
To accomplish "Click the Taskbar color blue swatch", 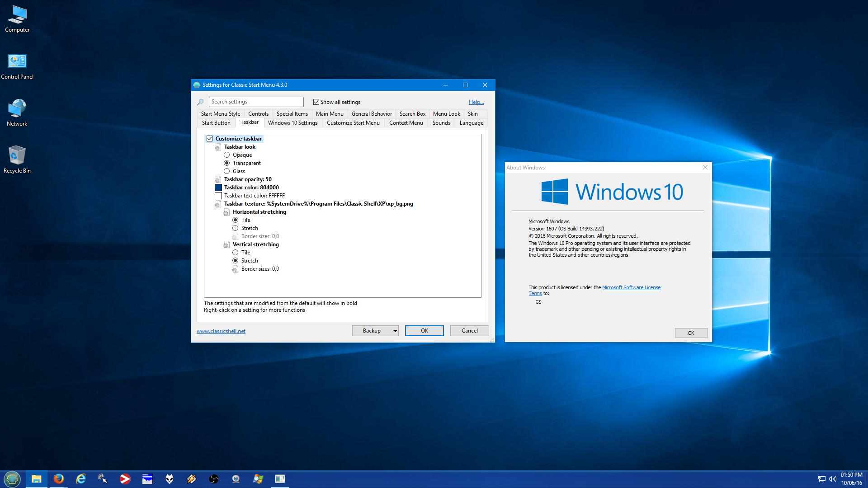I will [x=218, y=188].
